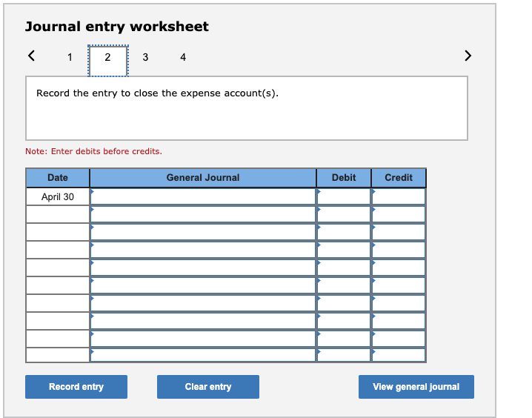Click Debit field in seventh row
Image resolution: width=532 pixels, height=418 pixels.
coord(344,303)
